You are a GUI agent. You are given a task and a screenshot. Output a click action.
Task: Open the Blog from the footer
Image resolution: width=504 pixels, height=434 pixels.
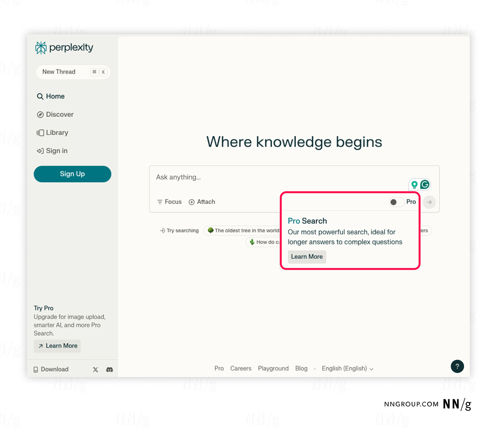(x=301, y=368)
